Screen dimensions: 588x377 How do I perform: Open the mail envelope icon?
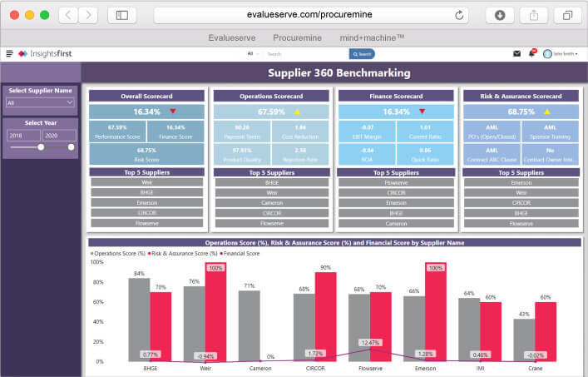[x=516, y=53]
